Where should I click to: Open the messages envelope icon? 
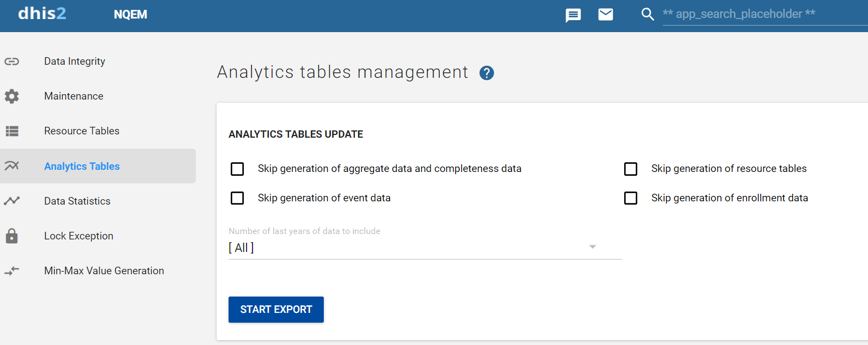click(x=606, y=14)
